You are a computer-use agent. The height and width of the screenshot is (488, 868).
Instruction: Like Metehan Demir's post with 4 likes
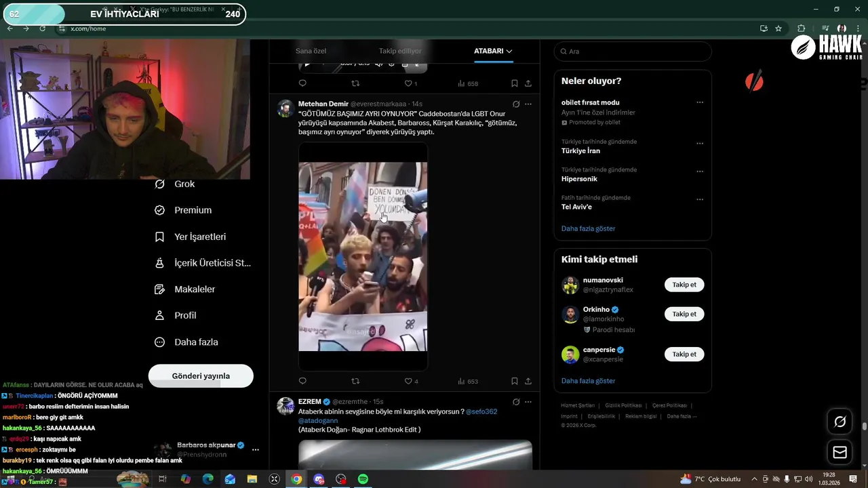(x=411, y=381)
